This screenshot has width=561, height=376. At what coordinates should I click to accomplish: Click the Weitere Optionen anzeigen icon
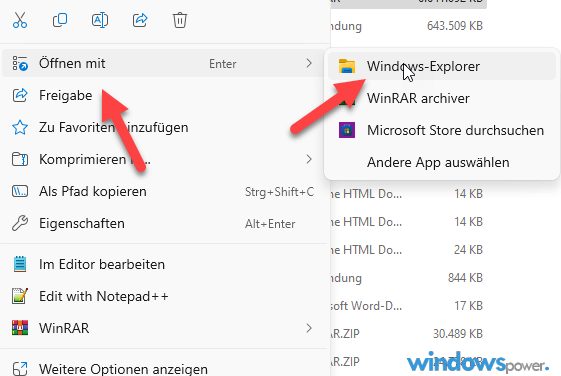pyautogui.click(x=20, y=369)
